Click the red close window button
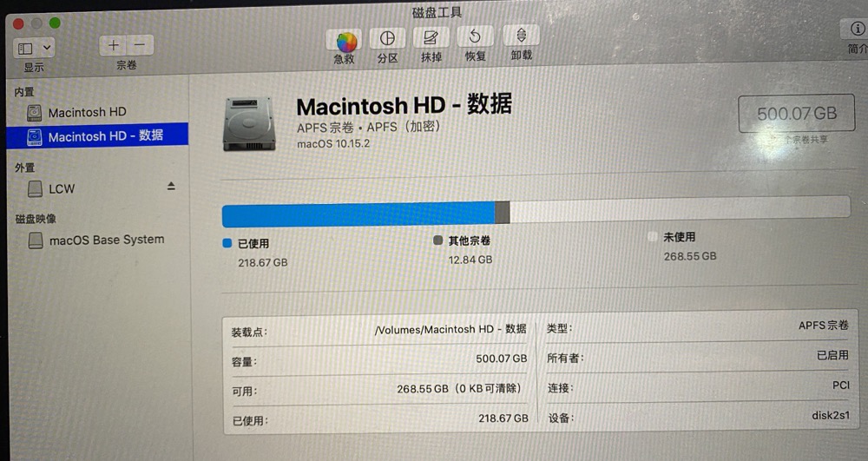 18,23
